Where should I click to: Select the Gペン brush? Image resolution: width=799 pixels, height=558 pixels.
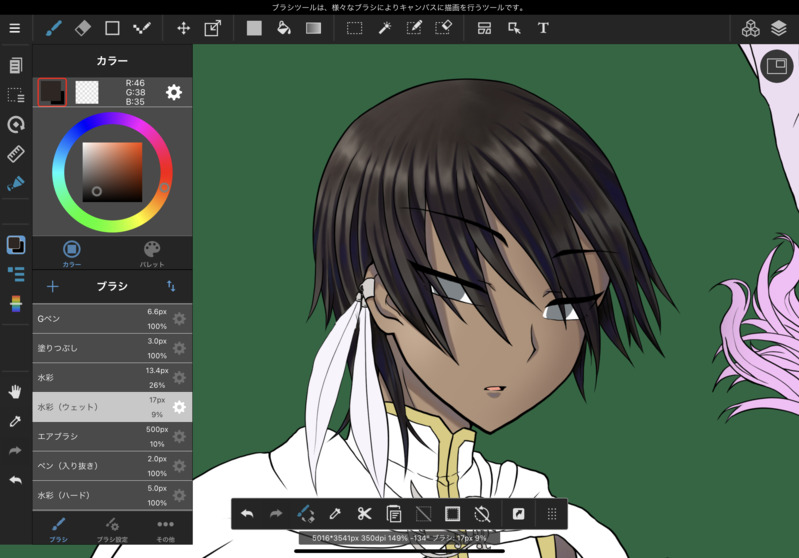pos(112,318)
